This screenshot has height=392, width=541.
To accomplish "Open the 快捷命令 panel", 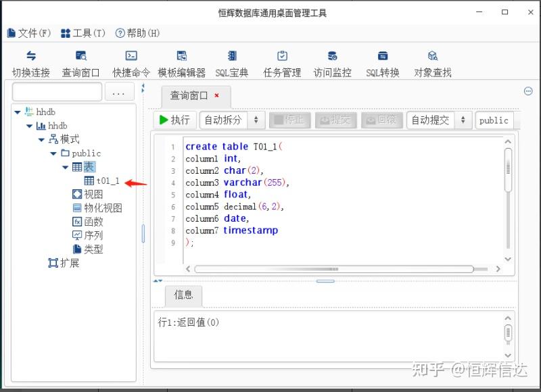I will [131, 64].
